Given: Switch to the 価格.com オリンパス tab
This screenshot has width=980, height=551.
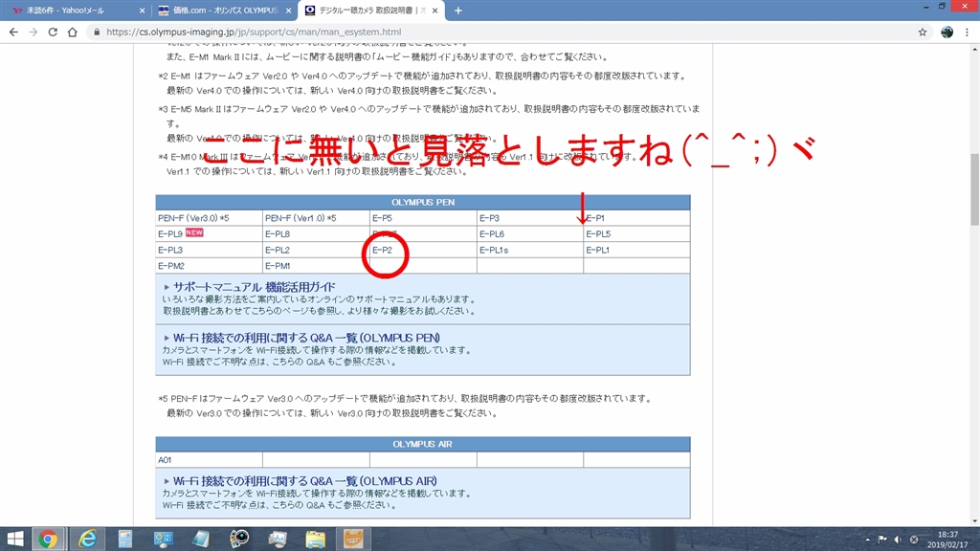Looking at the screenshot, I should click(224, 11).
